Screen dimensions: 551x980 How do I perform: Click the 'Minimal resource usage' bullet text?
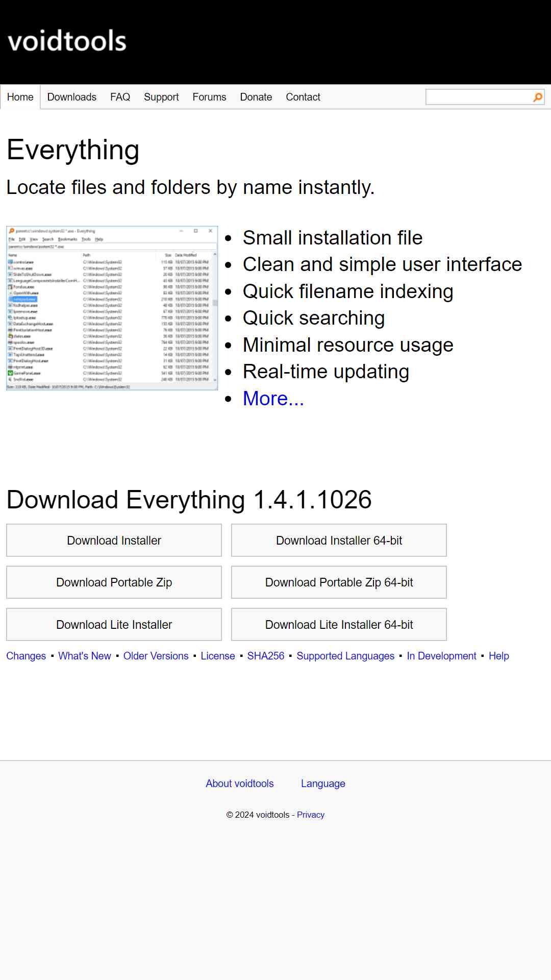point(348,345)
